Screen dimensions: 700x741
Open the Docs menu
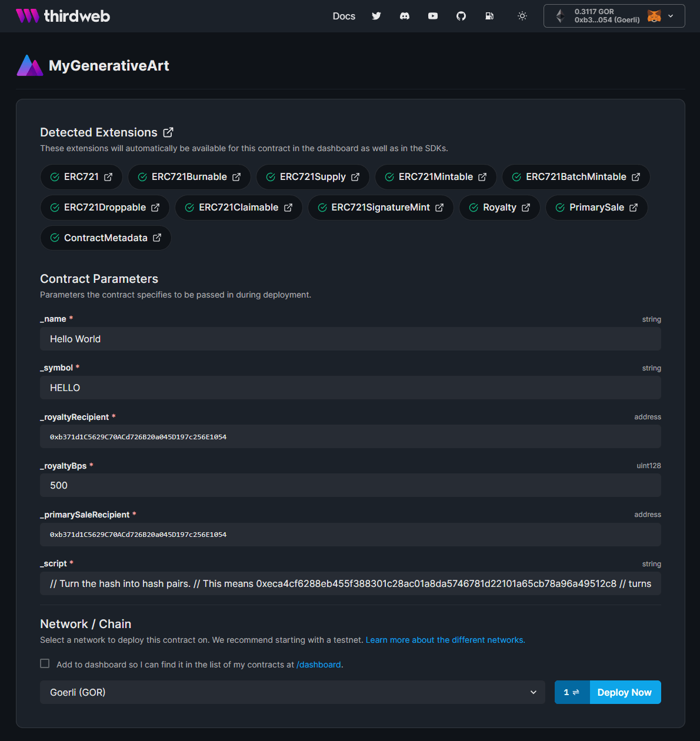click(x=344, y=16)
